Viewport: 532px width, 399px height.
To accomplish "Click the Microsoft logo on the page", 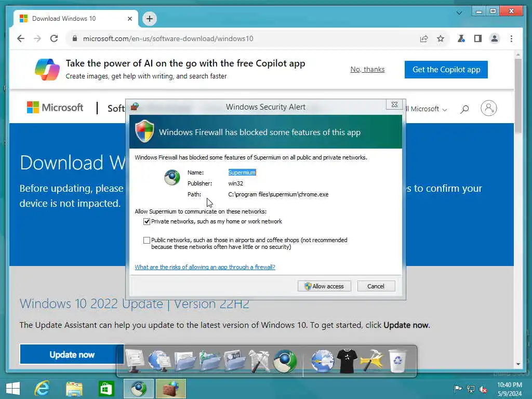I will tap(55, 108).
